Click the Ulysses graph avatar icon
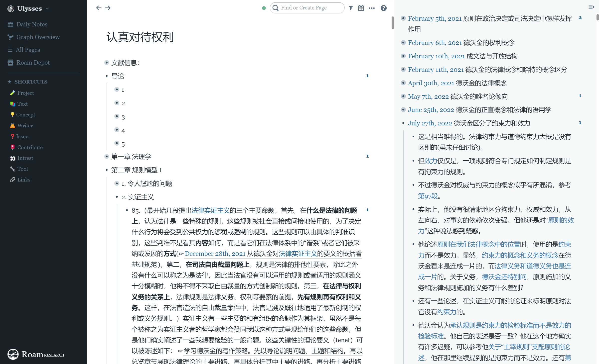Image resolution: width=599 pixels, height=364 pixels. (x=11, y=9)
